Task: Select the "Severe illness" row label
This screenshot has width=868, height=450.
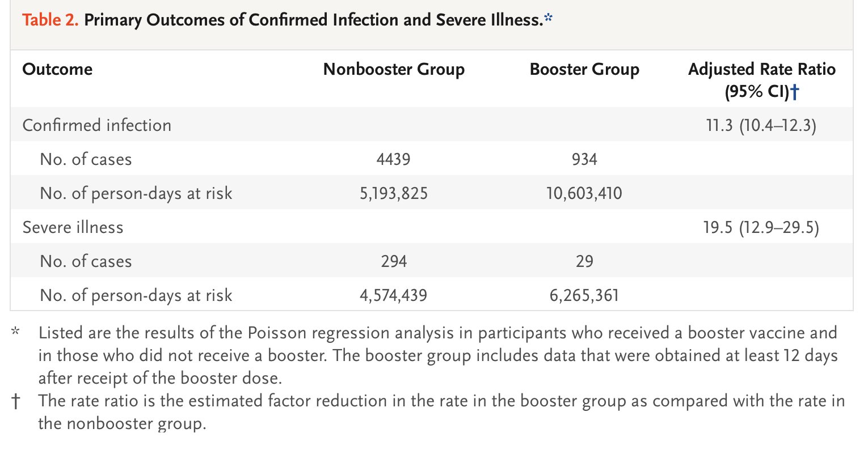Action: pos(73,227)
